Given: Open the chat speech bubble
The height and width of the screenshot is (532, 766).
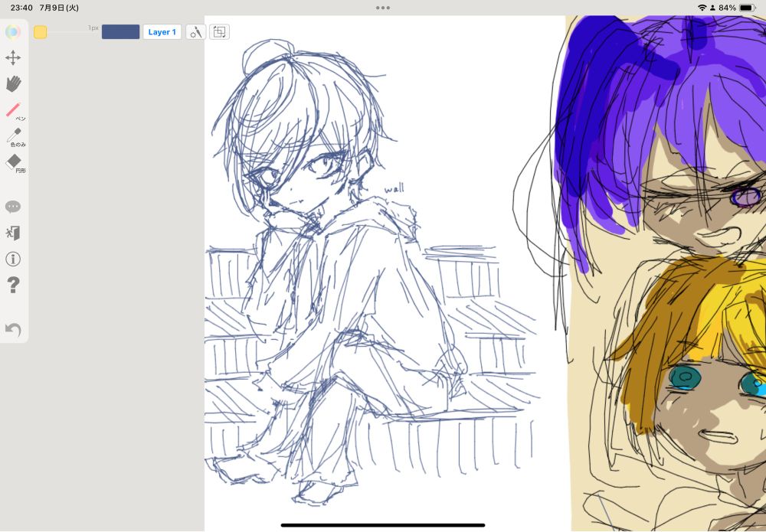Looking at the screenshot, I should 13,207.
